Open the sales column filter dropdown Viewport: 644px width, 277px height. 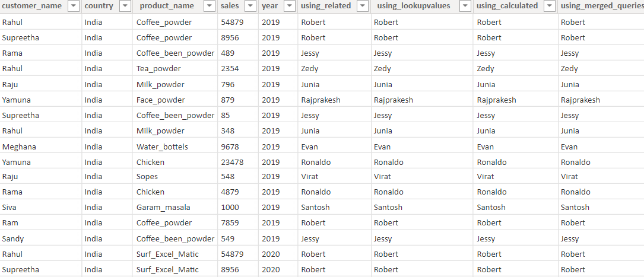tap(251, 6)
